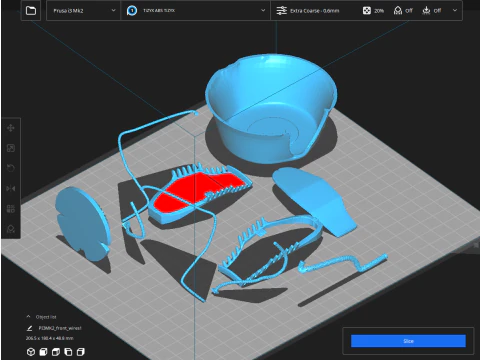This screenshot has width=480, height=360.
Task: Switch to right view cube icon
Action: [x=81, y=352]
